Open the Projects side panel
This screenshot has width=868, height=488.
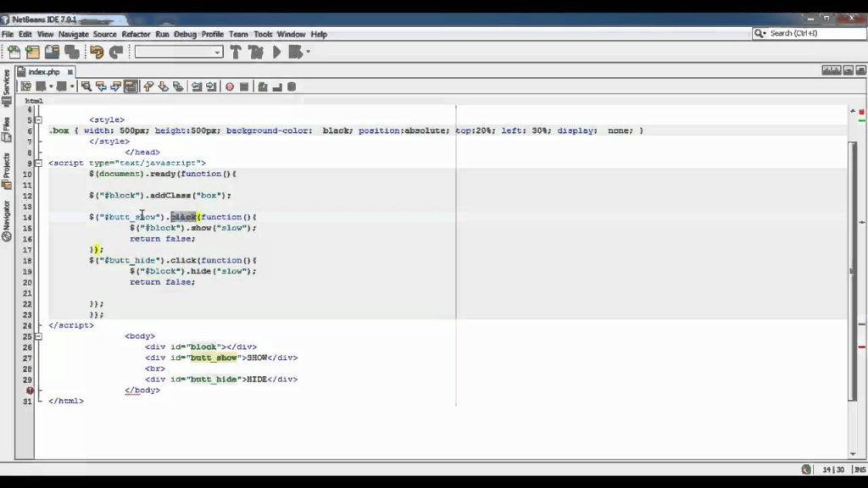pyautogui.click(x=7, y=171)
